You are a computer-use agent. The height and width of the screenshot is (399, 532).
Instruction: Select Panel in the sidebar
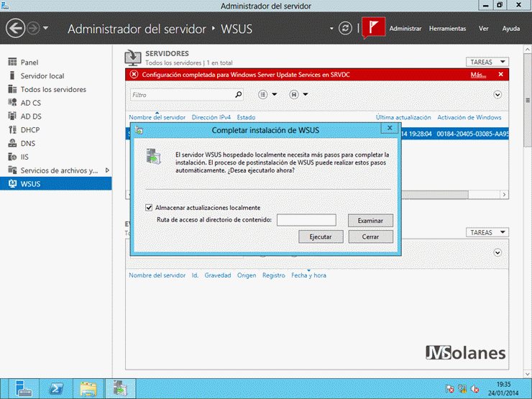pyautogui.click(x=56, y=62)
